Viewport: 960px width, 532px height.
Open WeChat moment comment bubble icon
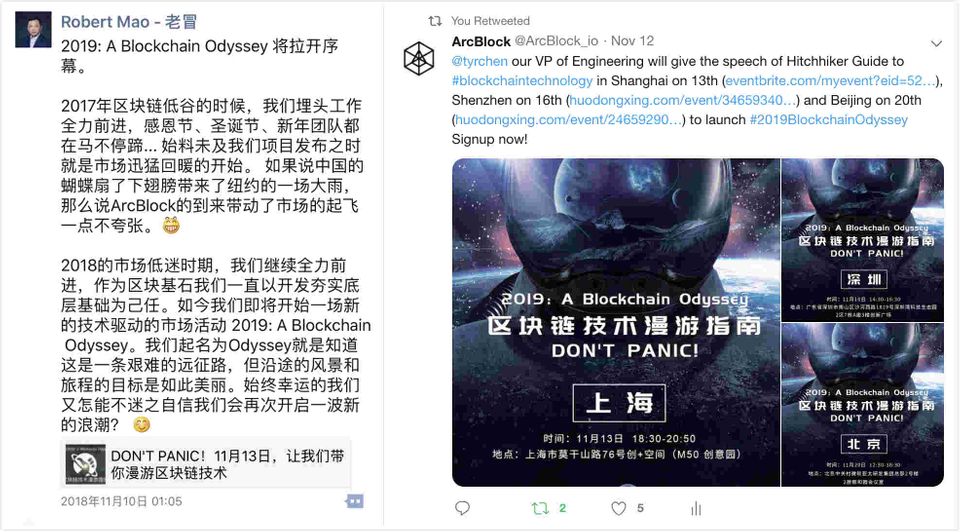tap(354, 501)
